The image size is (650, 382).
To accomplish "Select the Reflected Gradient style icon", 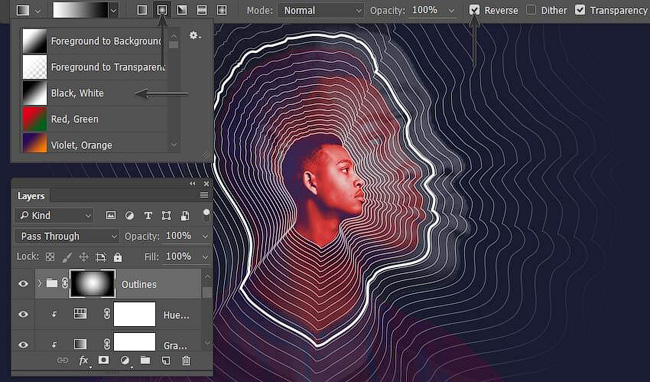I will [202, 10].
